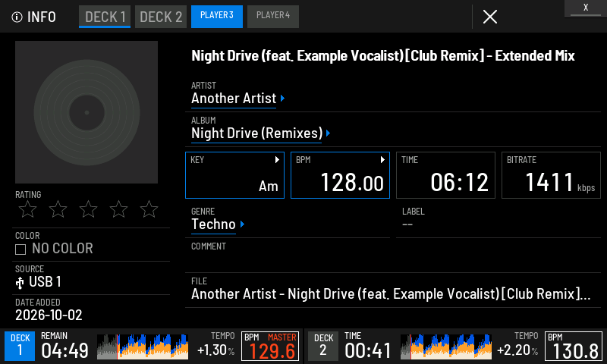The image size is (607, 364).
Task: Click the INFO circle icon
Action: pyautogui.click(x=17, y=17)
